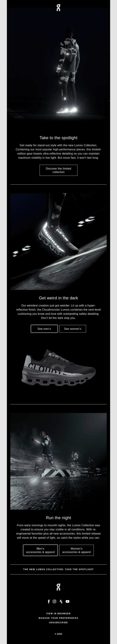Open the Instagram icon in the footer
The width and height of the screenshot is (117, 644).
click(x=54, y=601)
